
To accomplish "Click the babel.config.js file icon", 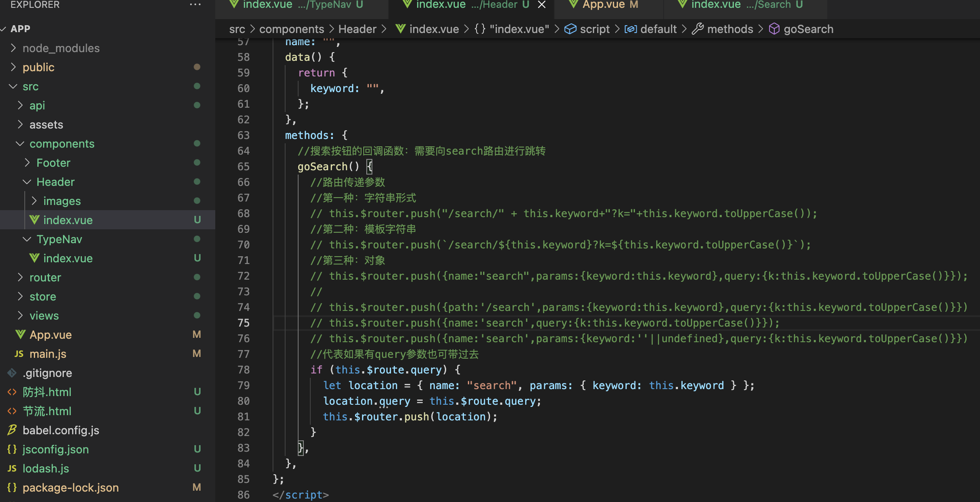I will pos(12,430).
